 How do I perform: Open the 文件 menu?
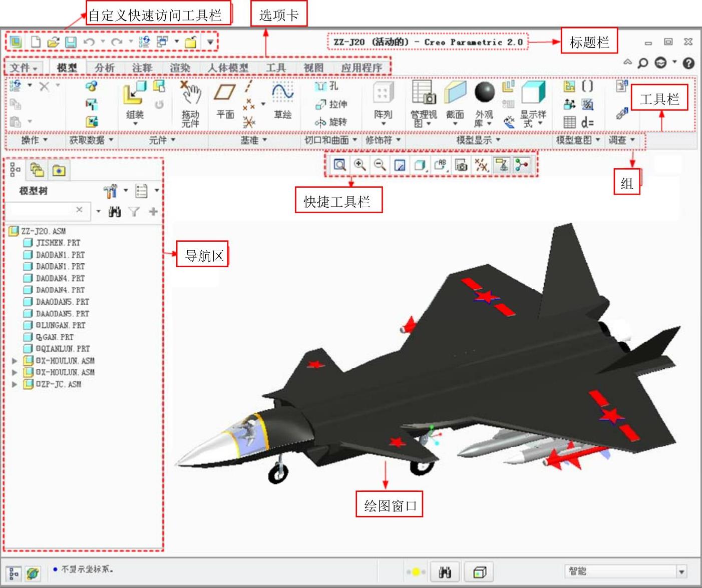click(x=24, y=68)
